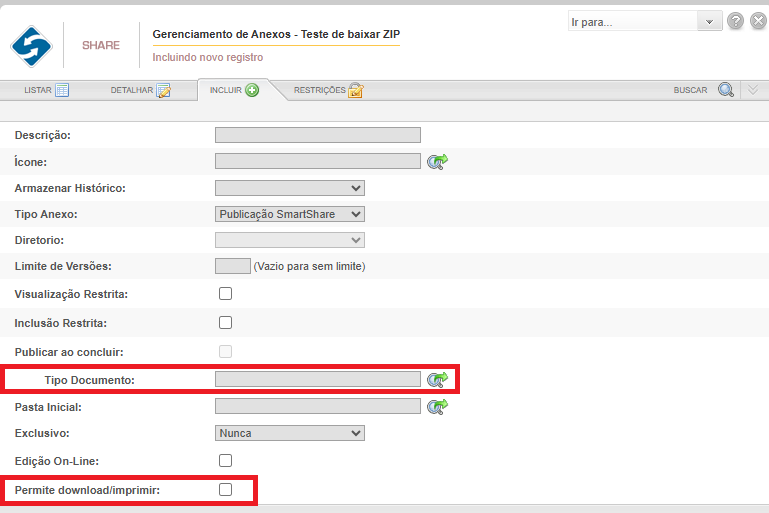Enable Permite download/imprimir checkbox

225,489
